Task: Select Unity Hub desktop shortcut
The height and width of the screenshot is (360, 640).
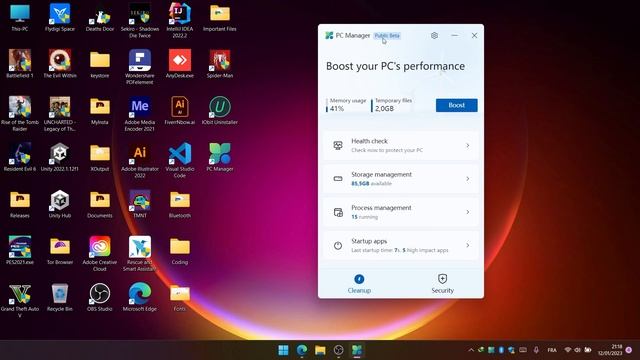Action: click(x=60, y=204)
